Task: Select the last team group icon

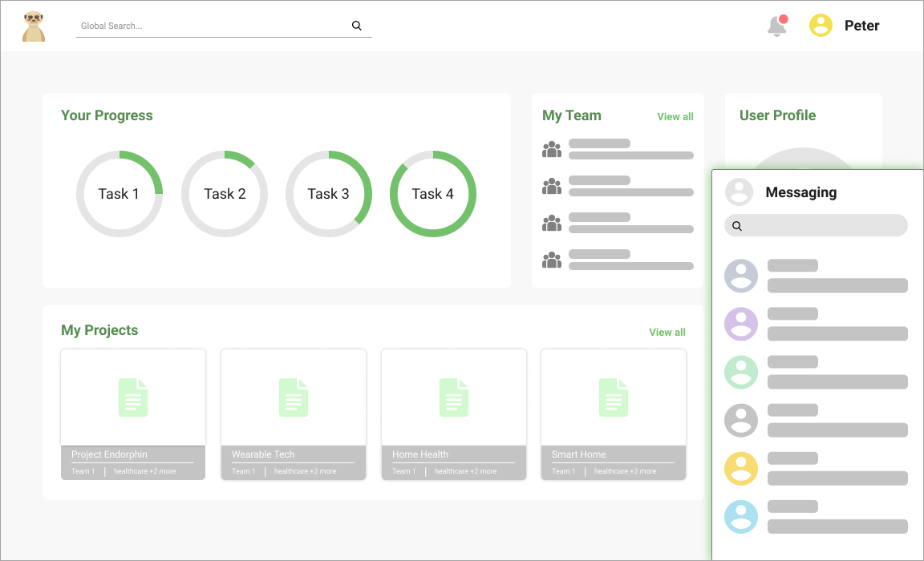Action: (x=552, y=260)
